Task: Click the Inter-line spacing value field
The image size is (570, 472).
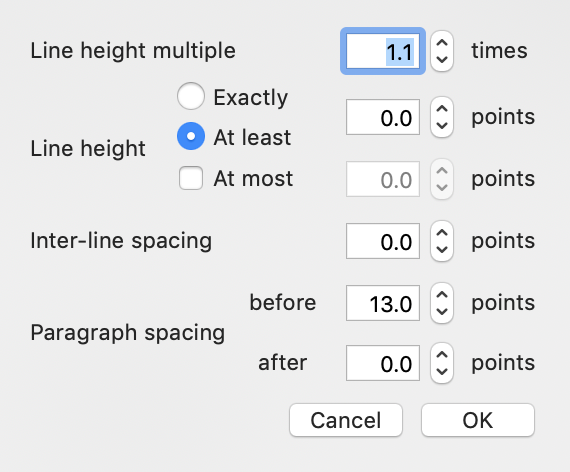Action: point(383,241)
